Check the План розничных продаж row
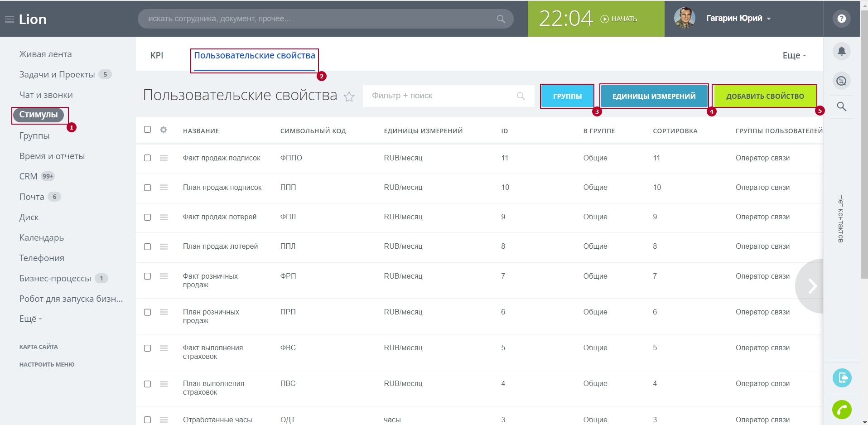Viewport: 868px width, 425px height. tap(147, 312)
